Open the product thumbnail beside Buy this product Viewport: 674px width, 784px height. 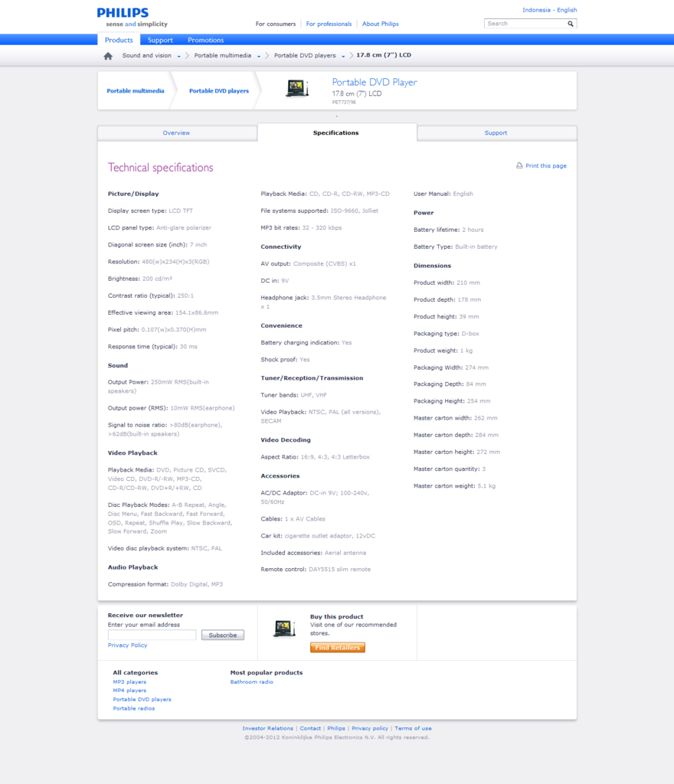pos(284,629)
